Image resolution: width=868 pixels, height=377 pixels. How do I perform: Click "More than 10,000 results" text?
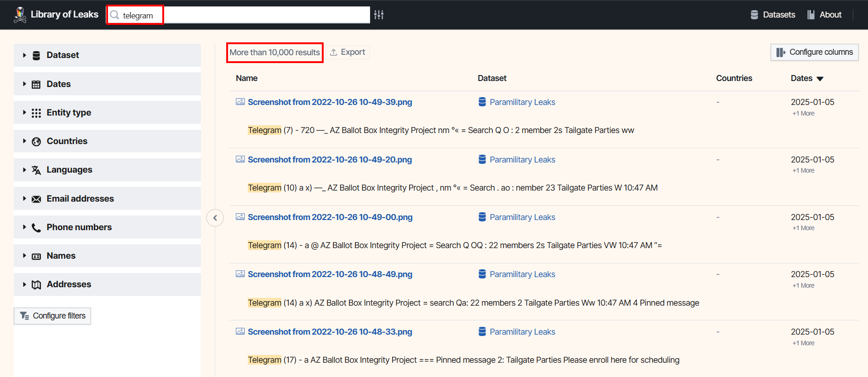coord(274,52)
